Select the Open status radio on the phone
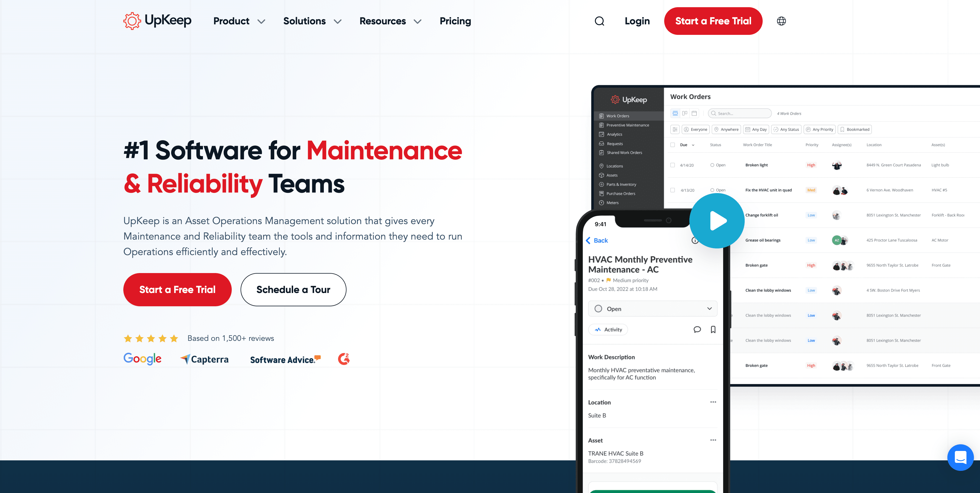 pyautogui.click(x=598, y=309)
